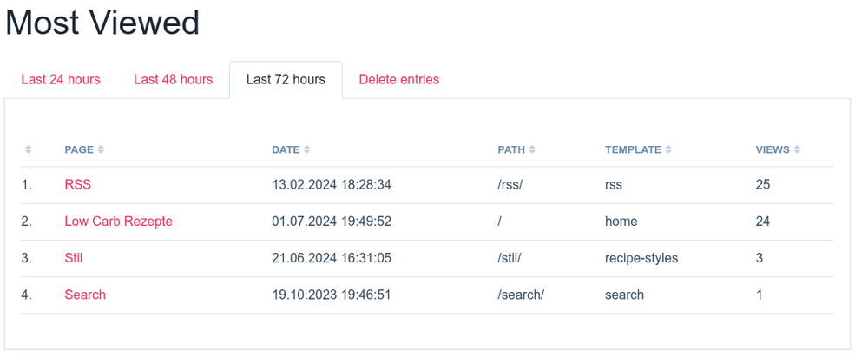The image size is (868, 358).
Task: Click the sort arrows next to DATE
Action: click(x=307, y=149)
